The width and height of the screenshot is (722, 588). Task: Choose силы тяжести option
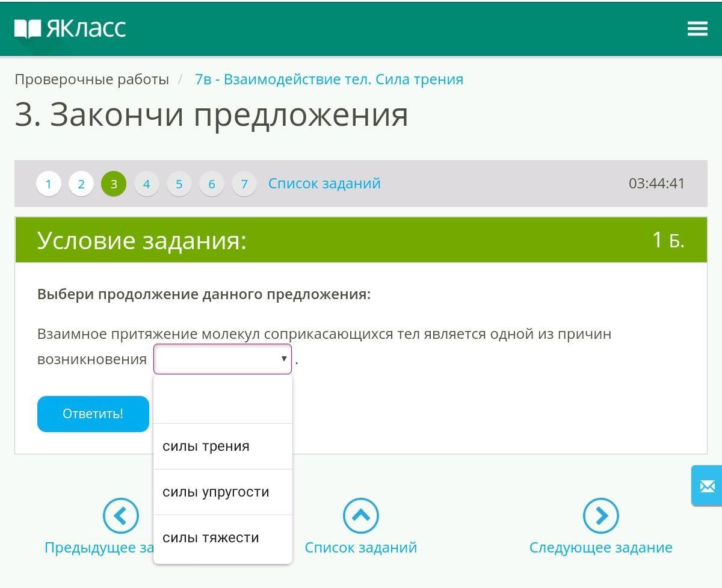pos(223,538)
